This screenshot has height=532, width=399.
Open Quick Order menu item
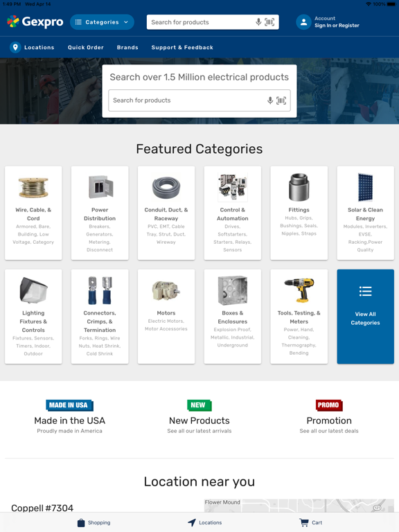pyautogui.click(x=85, y=48)
